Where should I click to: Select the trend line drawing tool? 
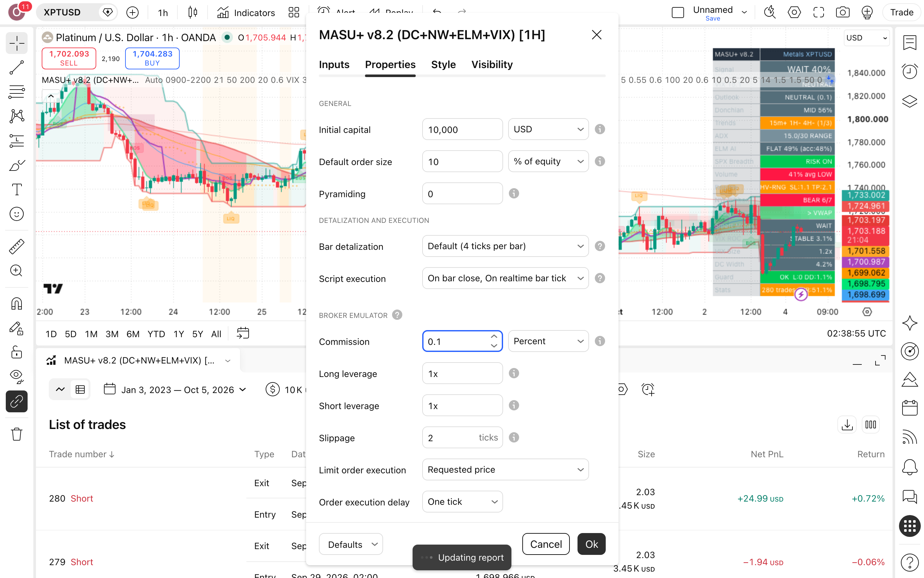pyautogui.click(x=17, y=68)
